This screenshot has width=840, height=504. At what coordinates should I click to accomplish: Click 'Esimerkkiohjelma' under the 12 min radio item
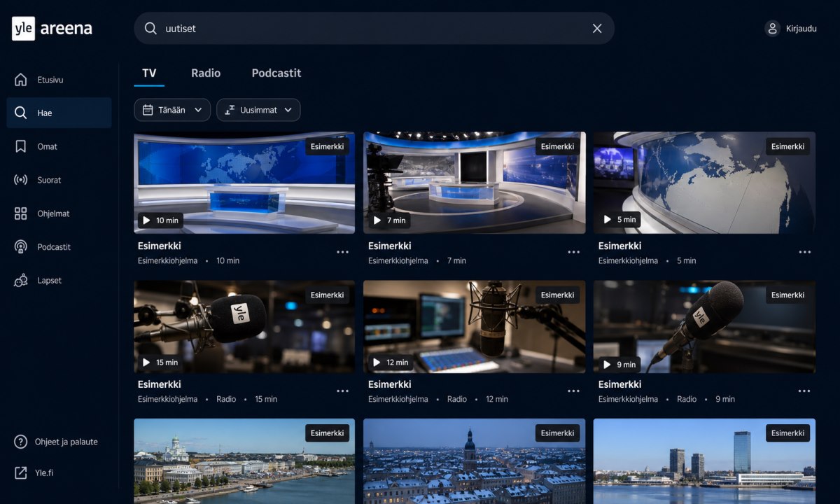(398, 399)
